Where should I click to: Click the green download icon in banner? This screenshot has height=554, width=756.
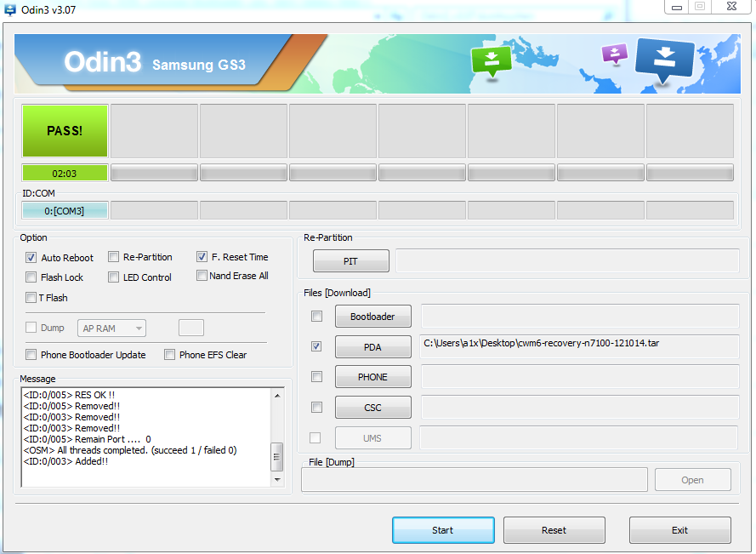pyautogui.click(x=492, y=60)
